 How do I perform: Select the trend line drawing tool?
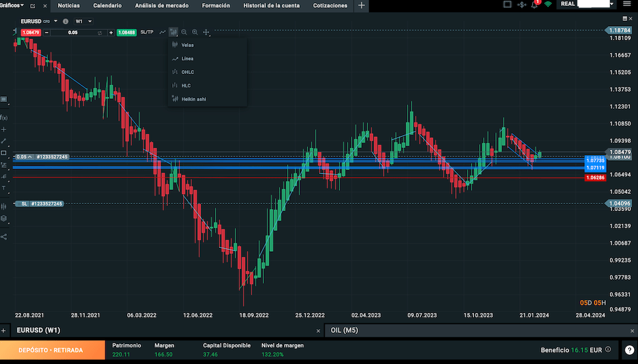click(x=4, y=141)
